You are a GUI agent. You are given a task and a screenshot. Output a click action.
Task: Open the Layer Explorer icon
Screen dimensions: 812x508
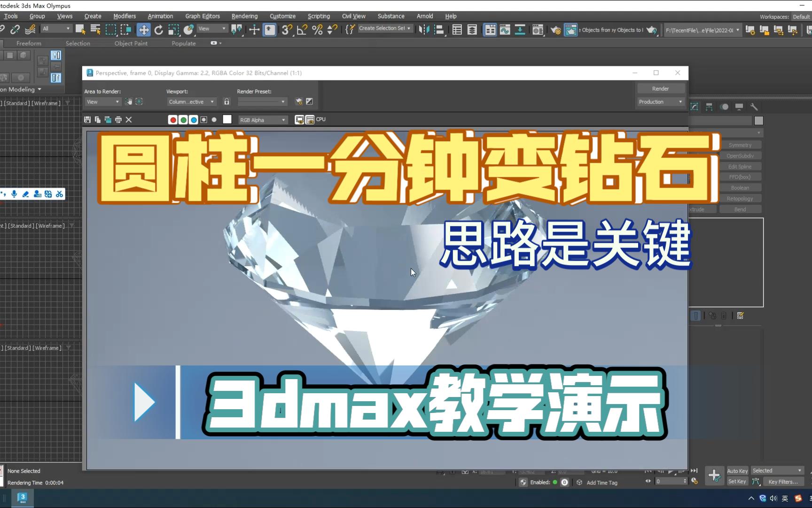(472, 30)
